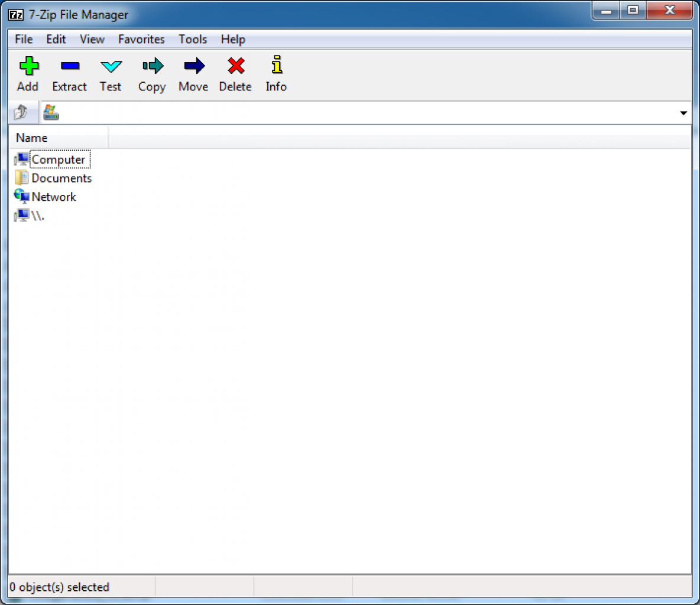Click the Extract toolbar icon

(70, 66)
